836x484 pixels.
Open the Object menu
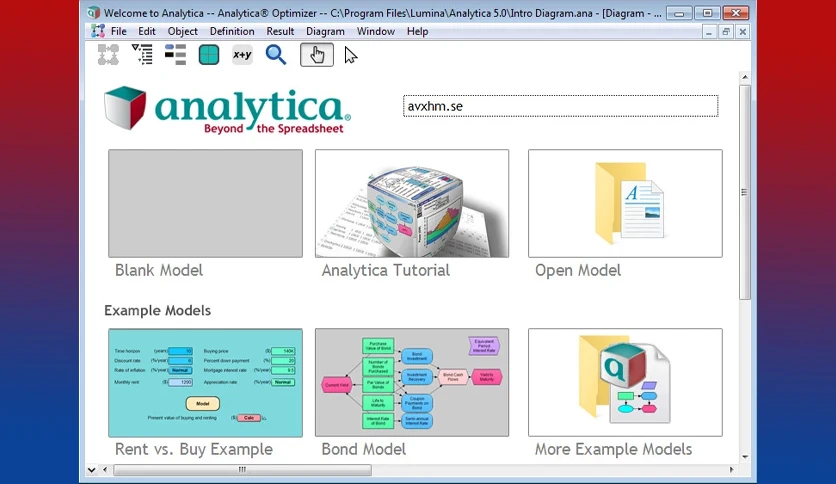tap(182, 31)
